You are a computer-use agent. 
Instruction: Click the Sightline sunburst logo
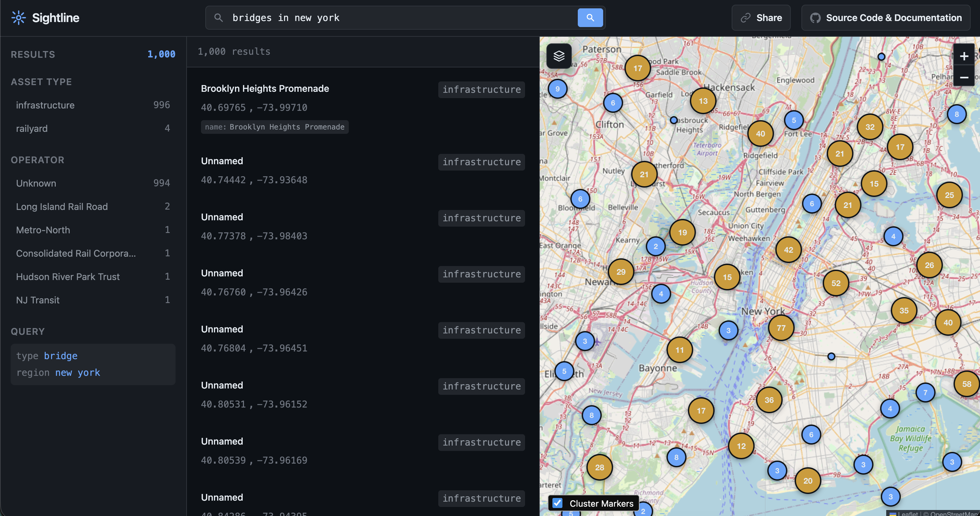pyautogui.click(x=18, y=17)
